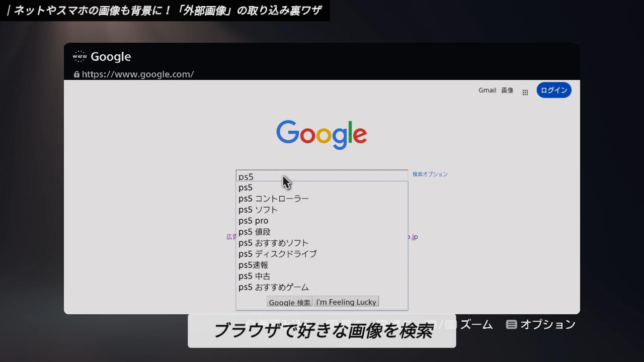
Task: Open the Gmail link
Action: pyautogui.click(x=487, y=90)
